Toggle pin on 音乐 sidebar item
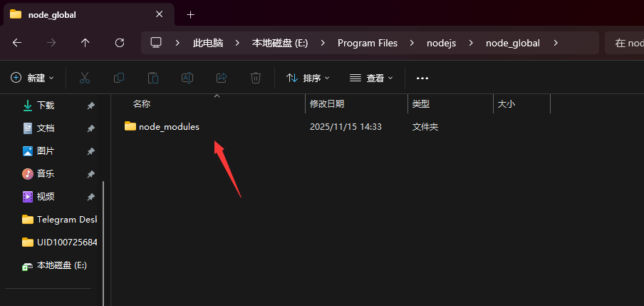 pos(90,174)
